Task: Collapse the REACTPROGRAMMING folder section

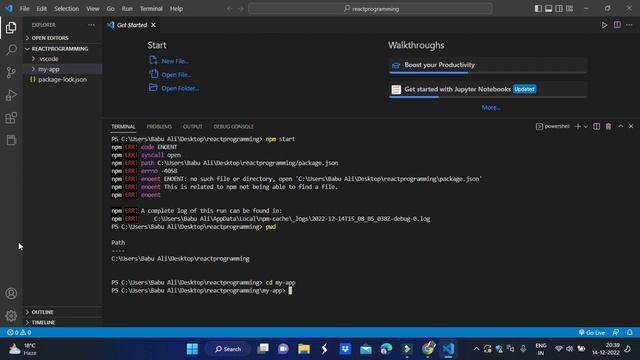Action: pos(62,49)
